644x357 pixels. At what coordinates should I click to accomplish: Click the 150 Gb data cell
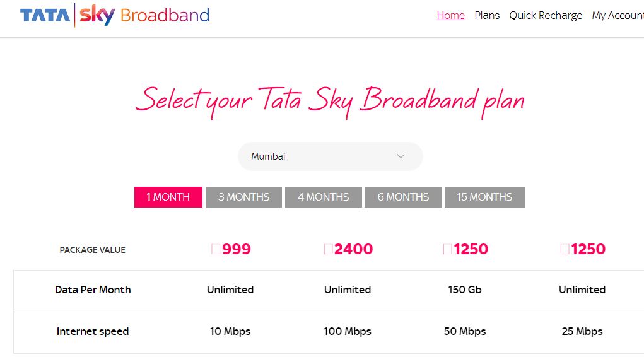465,290
